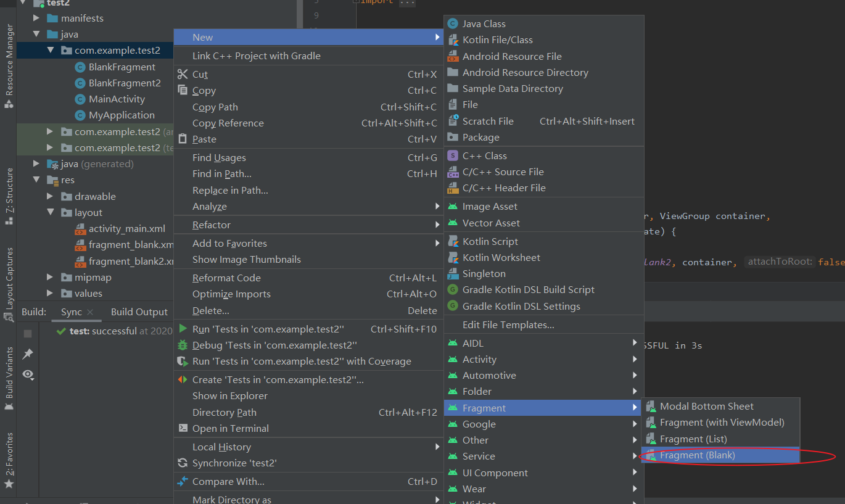
Task: Pin the Build tool window tab
Action: (27, 353)
